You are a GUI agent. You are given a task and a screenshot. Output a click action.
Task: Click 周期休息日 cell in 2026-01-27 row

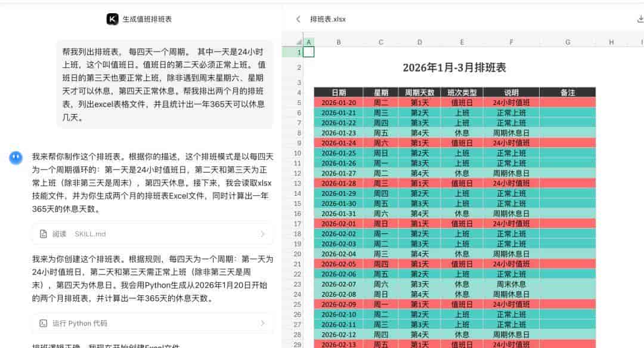[x=512, y=173]
